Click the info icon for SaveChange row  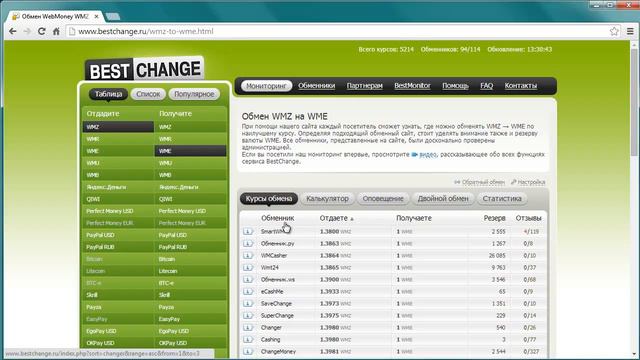(x=248, y=304)
